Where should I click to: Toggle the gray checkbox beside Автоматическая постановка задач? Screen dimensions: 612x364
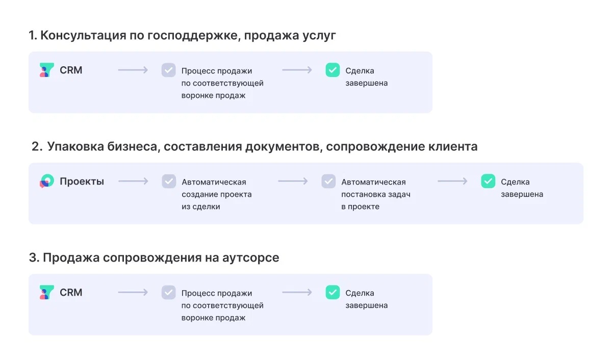[328, 181]
